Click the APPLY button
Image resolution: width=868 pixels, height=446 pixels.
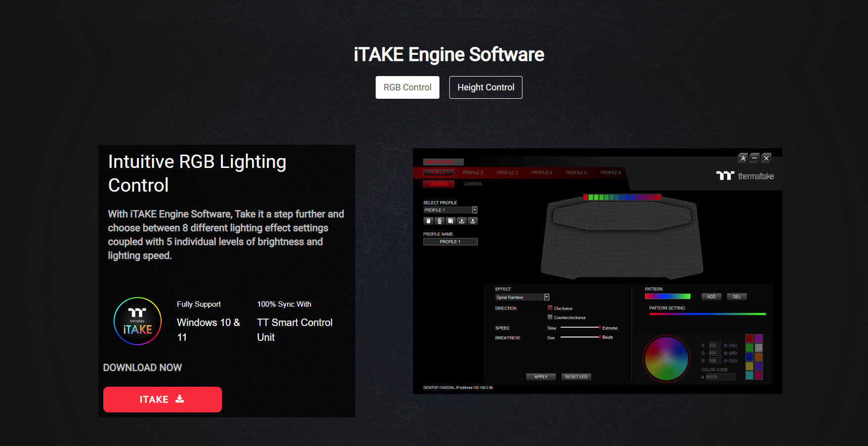(541, 377)
